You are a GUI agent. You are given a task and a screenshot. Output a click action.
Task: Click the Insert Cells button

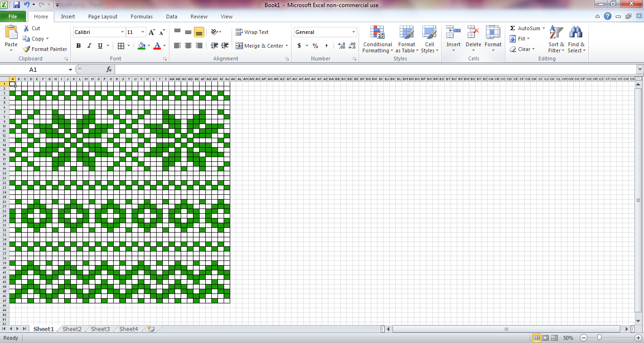[x=453, y=38]
